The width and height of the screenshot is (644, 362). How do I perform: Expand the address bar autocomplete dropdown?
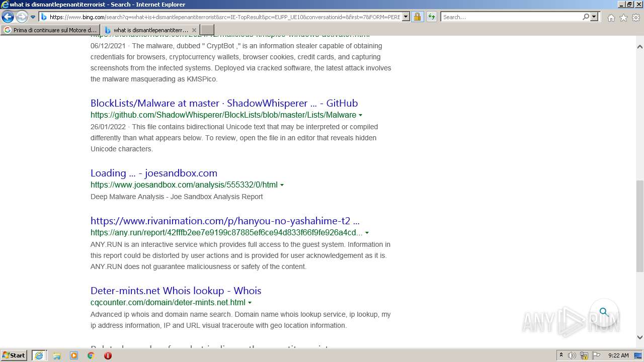click(x=406, y=17)
